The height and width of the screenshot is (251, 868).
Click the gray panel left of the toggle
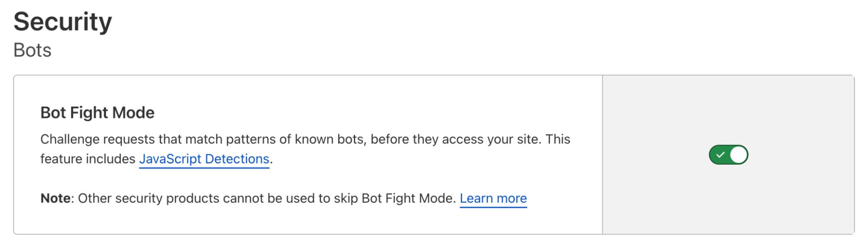click(x=651, y=155)
